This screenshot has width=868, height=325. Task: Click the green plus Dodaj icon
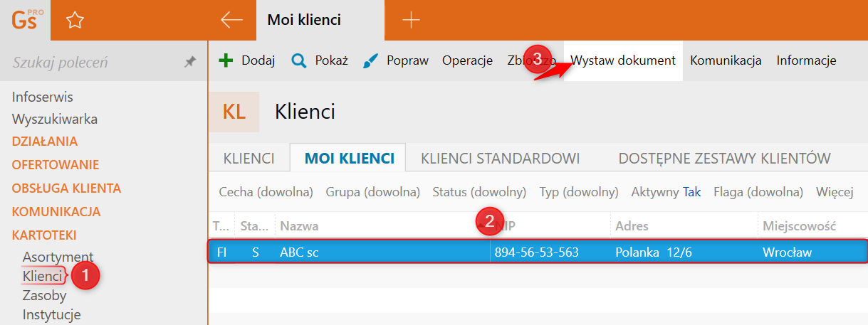(226, 60)
